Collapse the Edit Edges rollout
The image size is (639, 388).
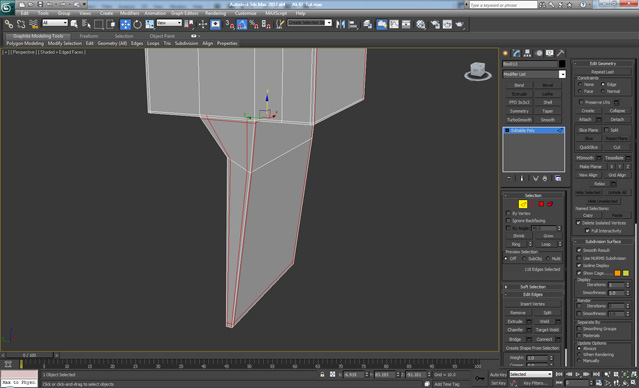tap(533, 295)
